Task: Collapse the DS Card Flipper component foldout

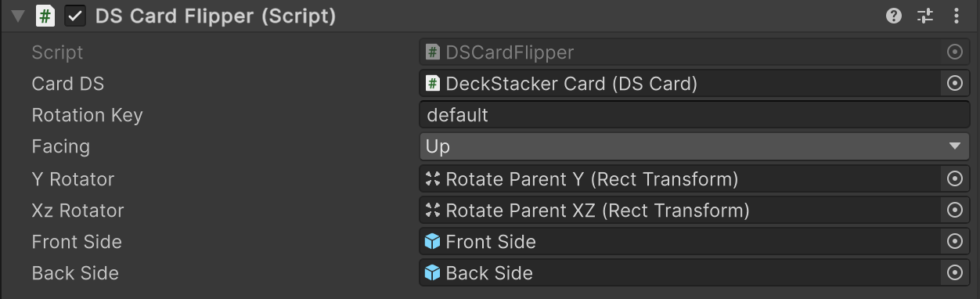Action: coord(18,16)
